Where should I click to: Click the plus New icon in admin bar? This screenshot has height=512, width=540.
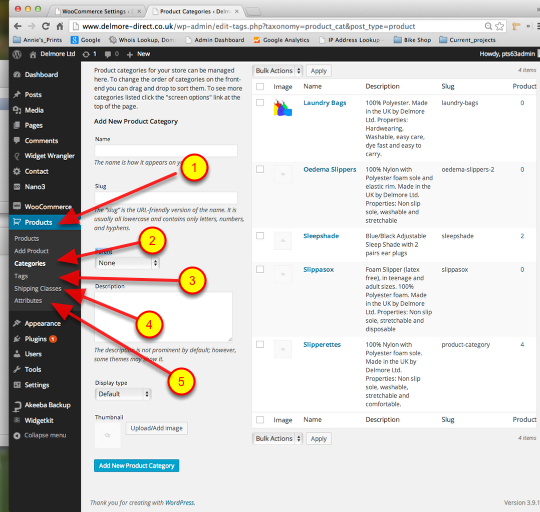point(130,54)
